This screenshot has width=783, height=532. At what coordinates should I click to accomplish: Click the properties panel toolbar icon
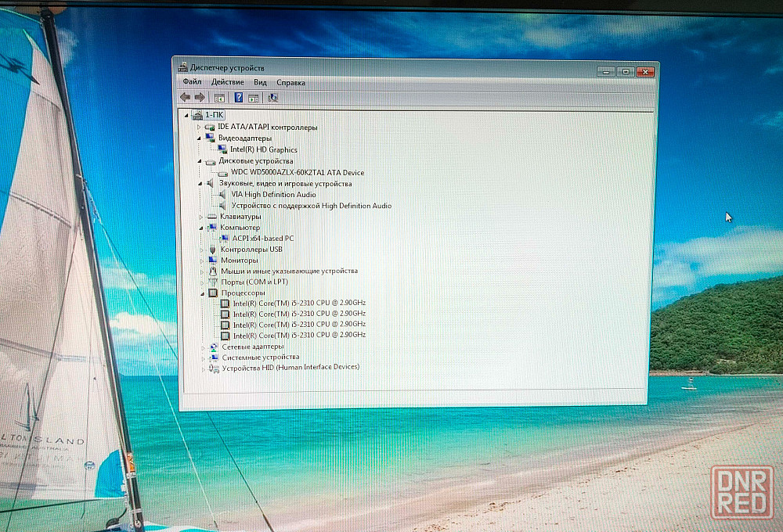coord(254,98)
